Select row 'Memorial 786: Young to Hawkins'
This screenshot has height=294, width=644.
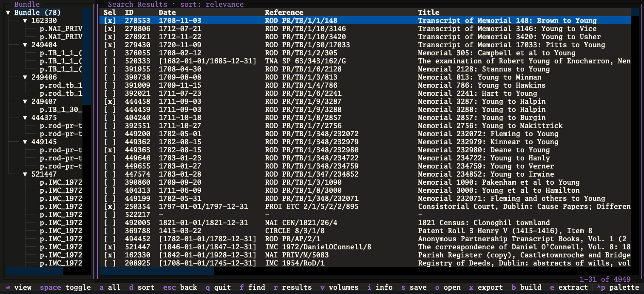pyautogui.click(x=365, y=85)
